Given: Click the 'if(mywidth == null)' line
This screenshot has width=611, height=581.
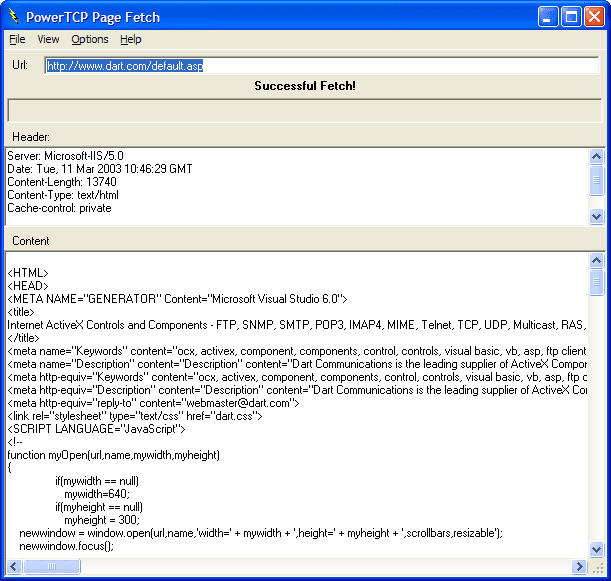Looking at the screenshot, I should [97, 481].
